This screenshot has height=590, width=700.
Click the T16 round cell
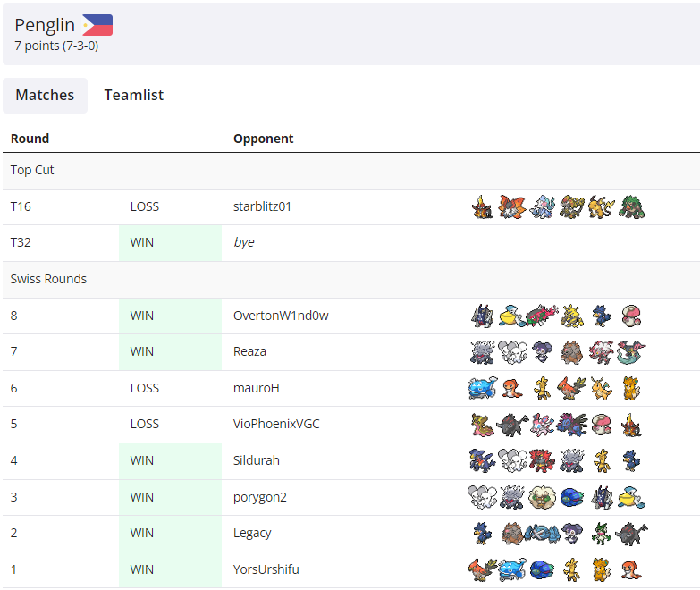(21, 206)
